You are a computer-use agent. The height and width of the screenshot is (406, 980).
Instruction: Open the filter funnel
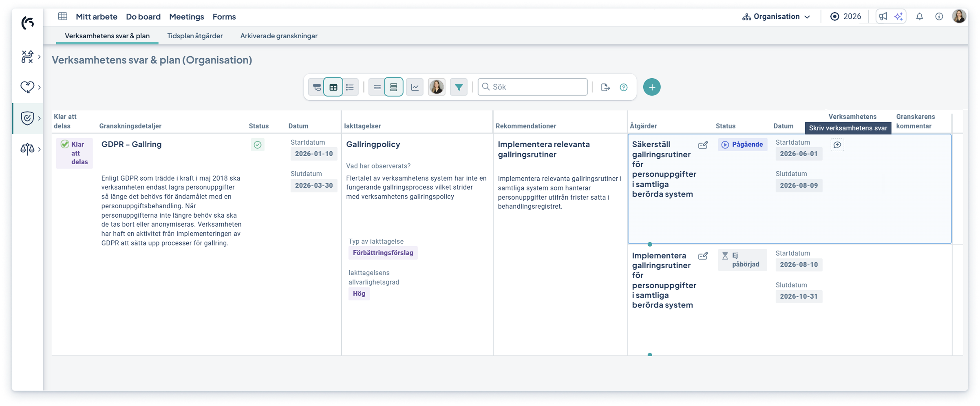tap(459, 87)
